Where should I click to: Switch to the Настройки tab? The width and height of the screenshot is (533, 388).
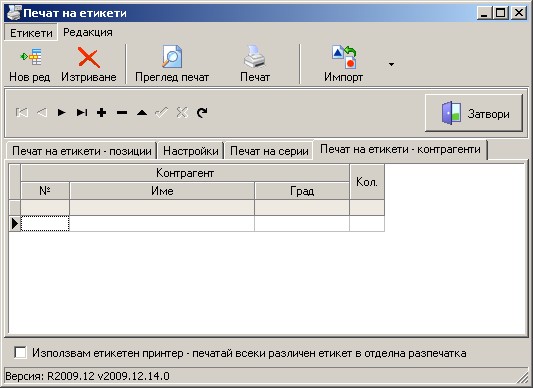click(x=191, y=151)
